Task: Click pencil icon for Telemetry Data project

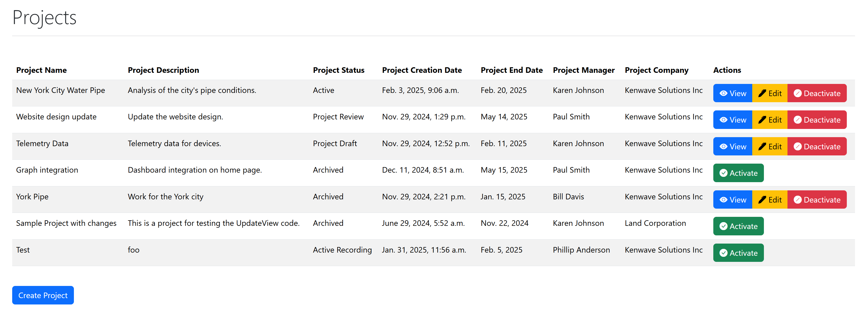Action: click(x=762, y=147)
